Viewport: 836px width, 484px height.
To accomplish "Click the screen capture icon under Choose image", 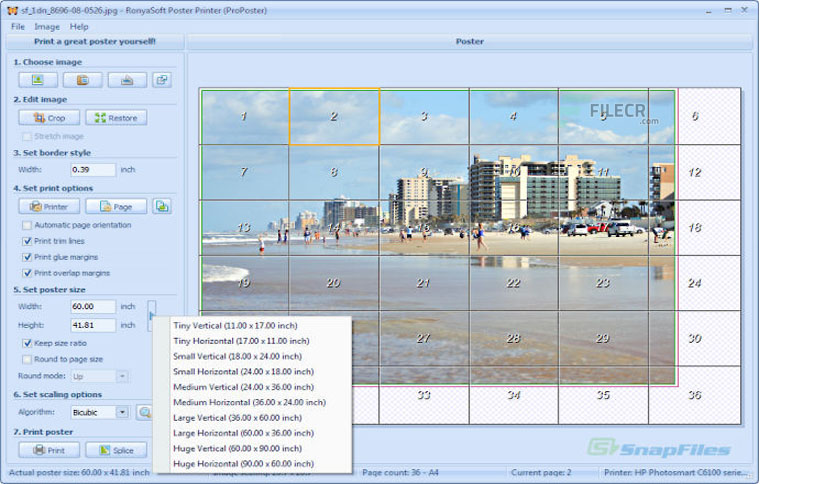I will (x=162, y=80).
